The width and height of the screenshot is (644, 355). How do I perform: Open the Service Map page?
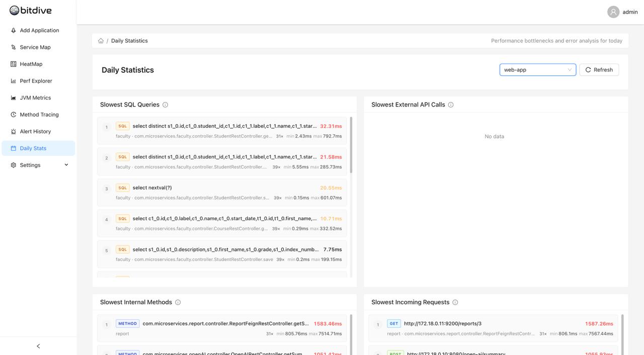tap(38, 47)
